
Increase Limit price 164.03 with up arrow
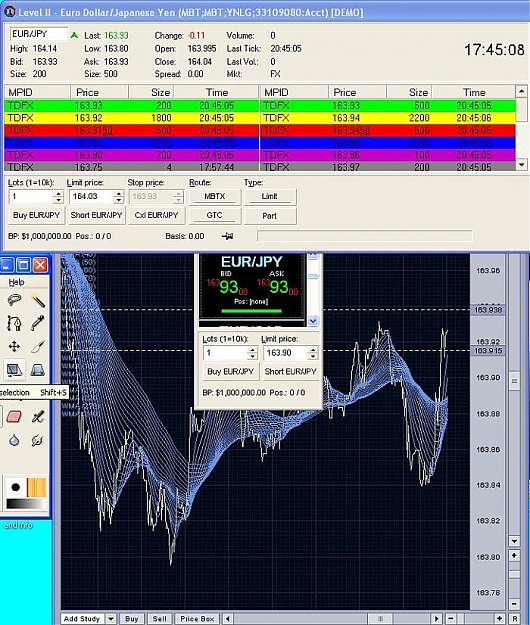[x=118, y=193]
